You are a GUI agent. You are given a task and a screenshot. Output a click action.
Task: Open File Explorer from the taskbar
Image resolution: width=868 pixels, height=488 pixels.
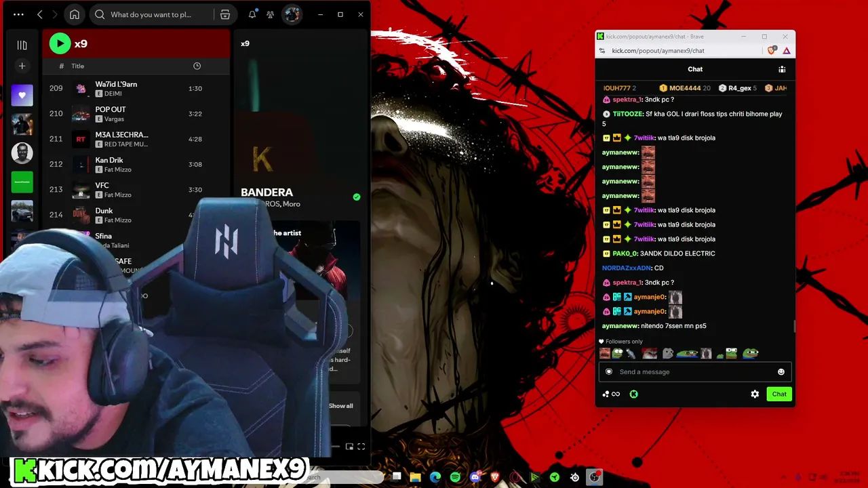pos(416,477)
